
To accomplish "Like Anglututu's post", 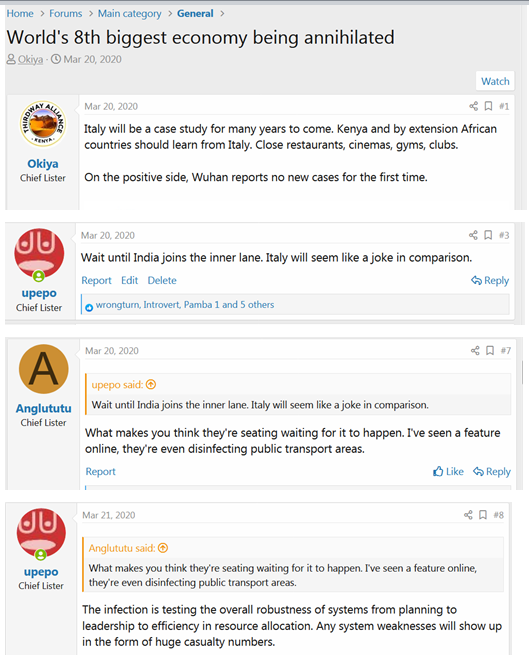I will [x=448, y=472].
